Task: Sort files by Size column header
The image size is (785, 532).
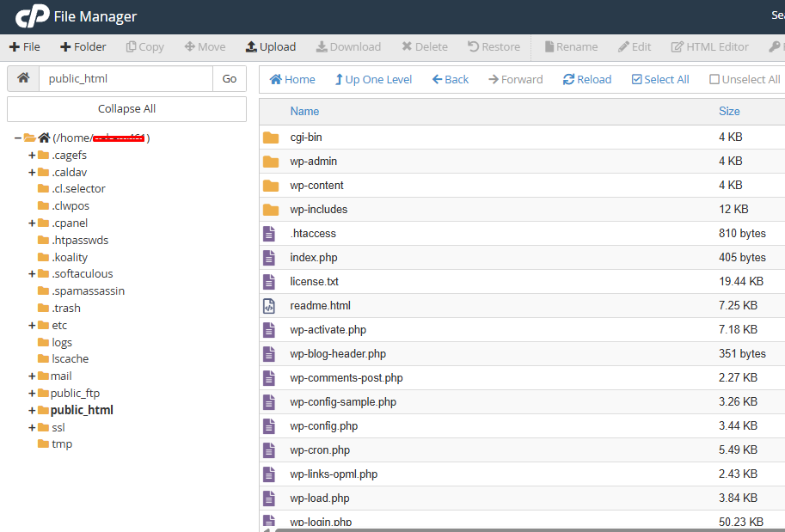Action: [x=728, y=111]
